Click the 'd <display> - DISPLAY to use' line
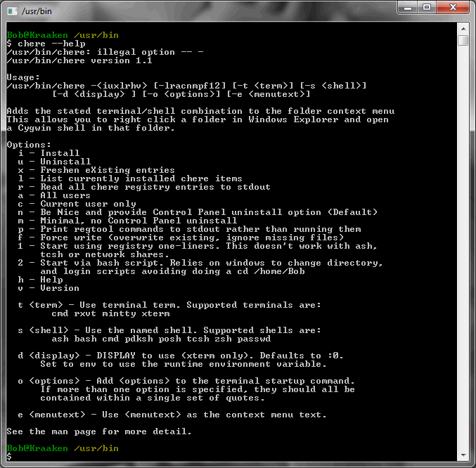The image size is (476, 468). (x=181, y=356)
